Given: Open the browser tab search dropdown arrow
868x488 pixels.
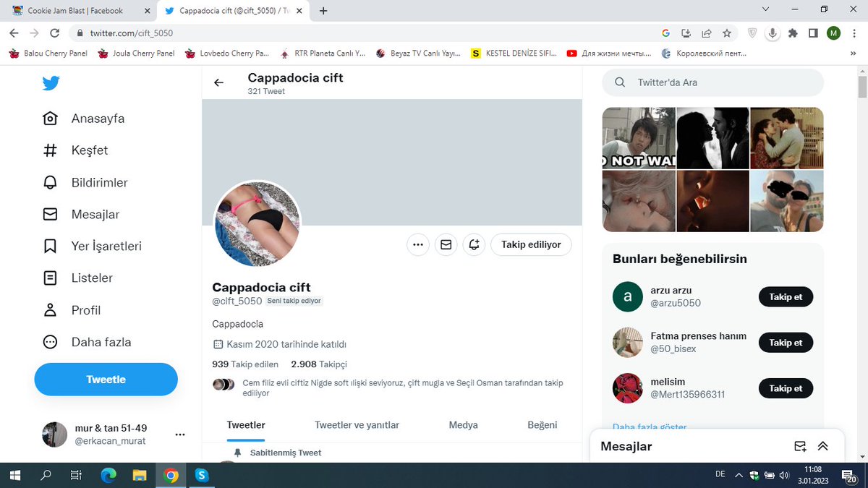Looking at the screenshot, I should (765, 8).
